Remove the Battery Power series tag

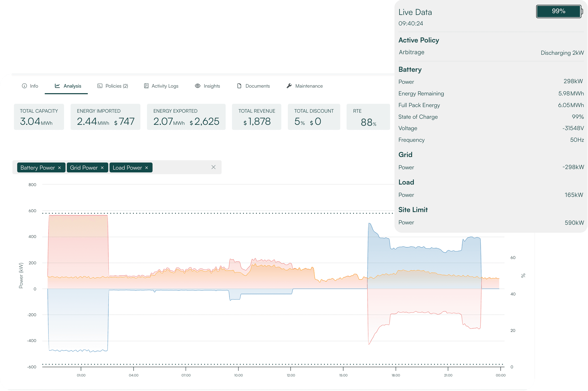pos(60,168)
